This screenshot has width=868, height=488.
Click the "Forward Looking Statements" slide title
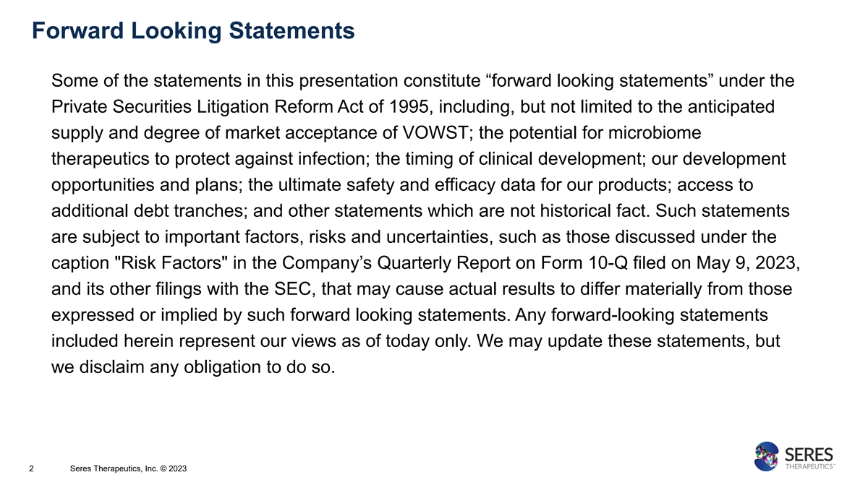193,31
